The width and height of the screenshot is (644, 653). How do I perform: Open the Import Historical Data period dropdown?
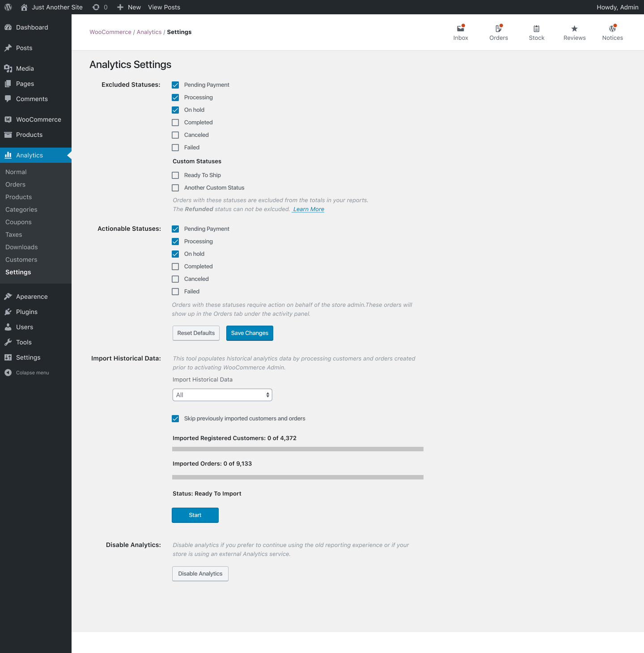222,394
